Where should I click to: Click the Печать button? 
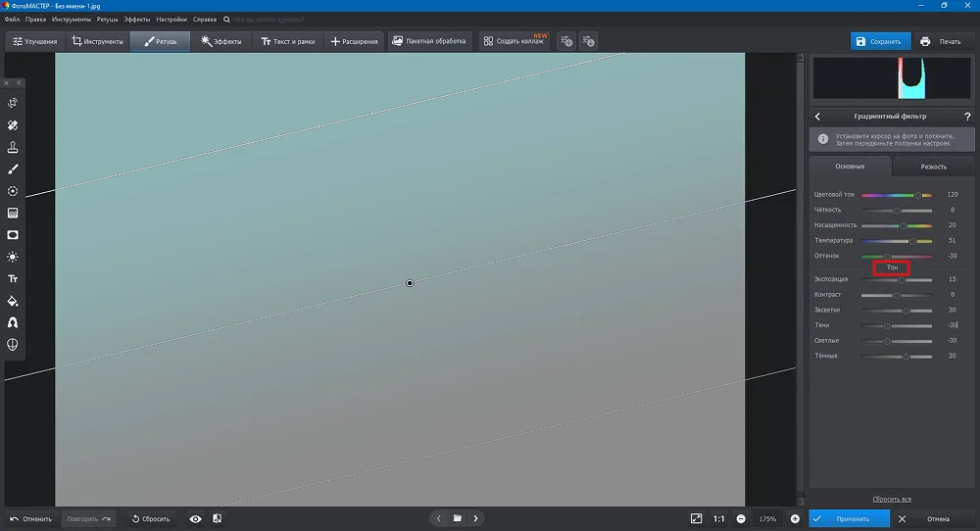click(941, 41)
